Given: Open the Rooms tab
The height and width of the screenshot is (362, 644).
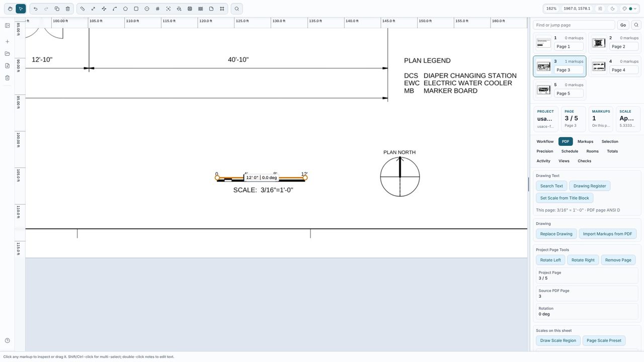Looking at the screenshot, I should coord(593,151).
